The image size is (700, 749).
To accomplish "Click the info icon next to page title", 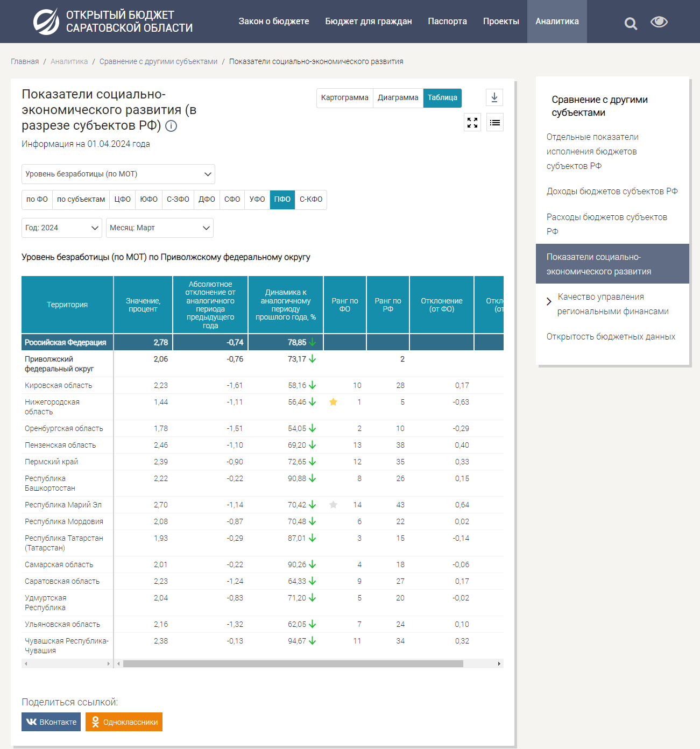I will point(171,126).
